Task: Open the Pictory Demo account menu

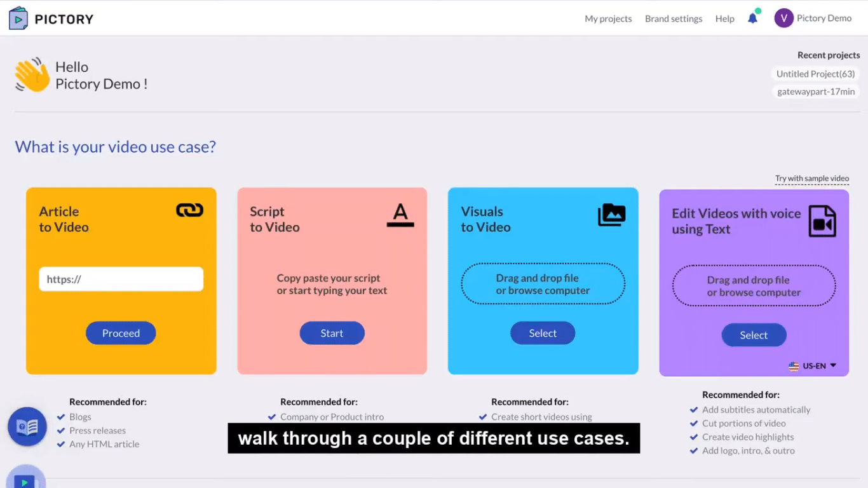Action: pos(824,18)
